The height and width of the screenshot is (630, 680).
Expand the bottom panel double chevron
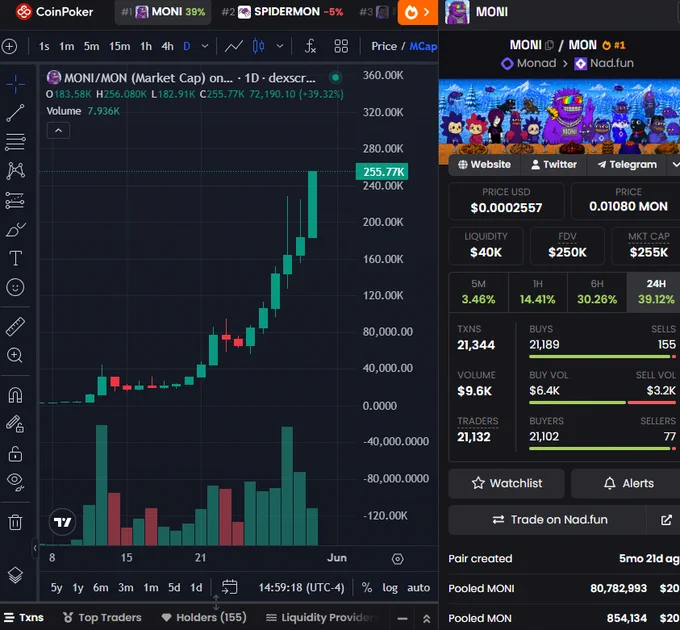click(426, 618)
